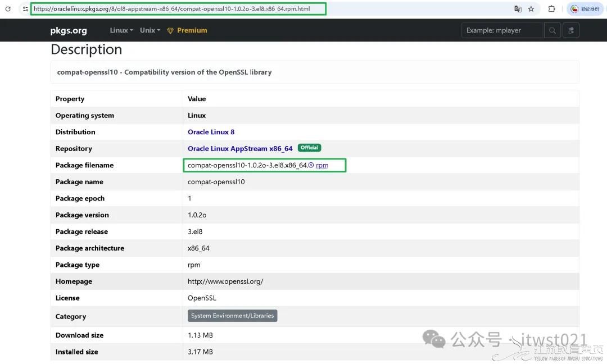The image size is (607, 364).
Task: Click the site info icon beside URL
Action: tap(25, 9)
